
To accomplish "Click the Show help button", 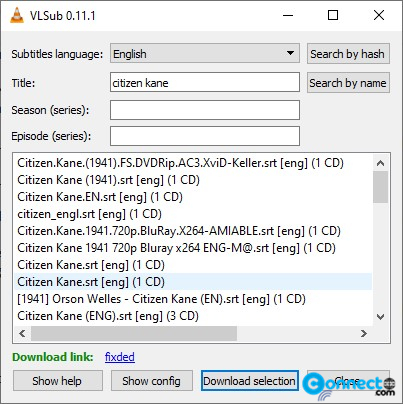I will [58, 381].
